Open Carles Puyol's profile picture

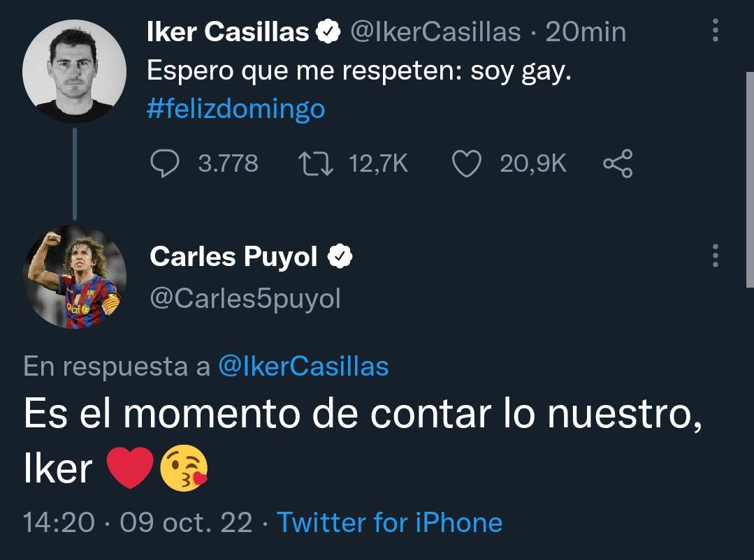[x=74, y=277]
